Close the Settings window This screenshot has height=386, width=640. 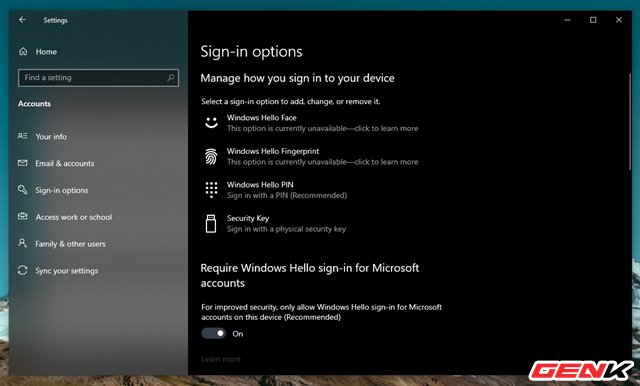pos(619,20)
